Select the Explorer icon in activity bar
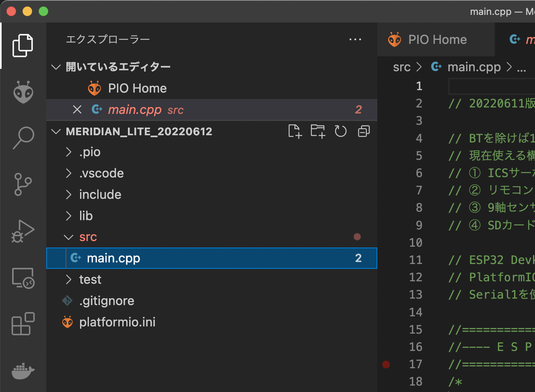Viewport: 535px width, 392px height. click(x=23, y=45)
